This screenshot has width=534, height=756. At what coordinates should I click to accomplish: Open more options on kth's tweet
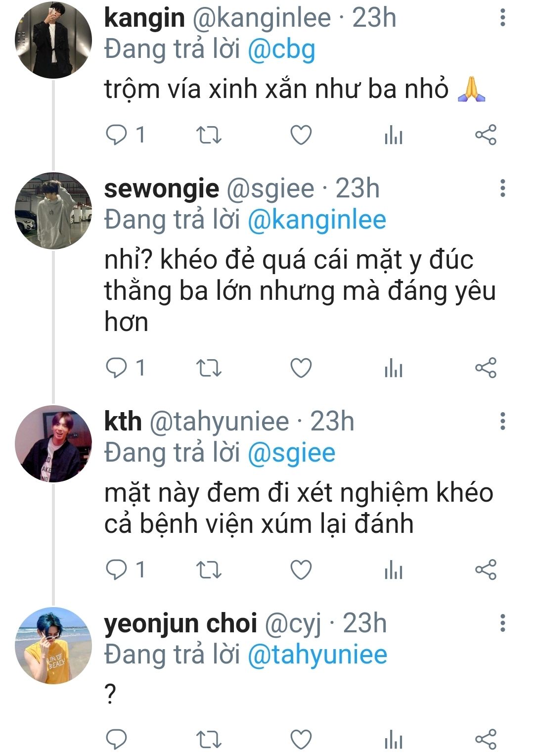pyautogui.click(x=502, y=422)
